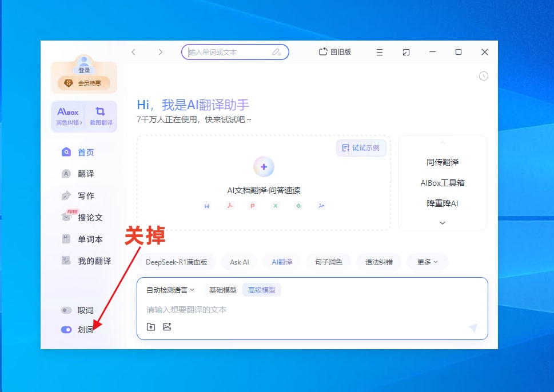Click the upload document icon below text input
Viewport: 554px width, 392px height.
click(x=151, y=327)
